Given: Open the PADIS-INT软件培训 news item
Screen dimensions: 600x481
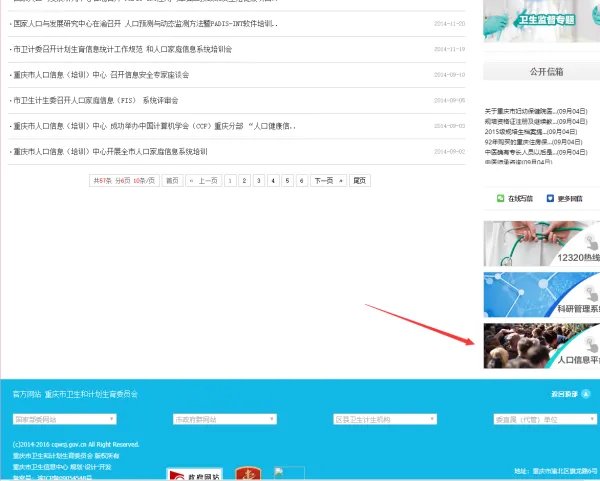Looking at the screenshot, I should [x=145, y=24].
